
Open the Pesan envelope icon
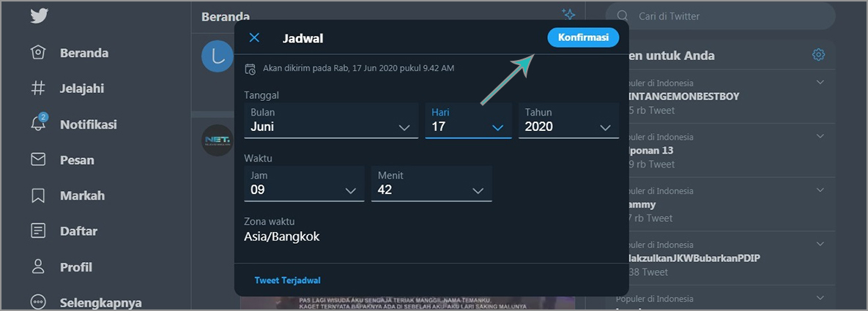coord(39,160)
